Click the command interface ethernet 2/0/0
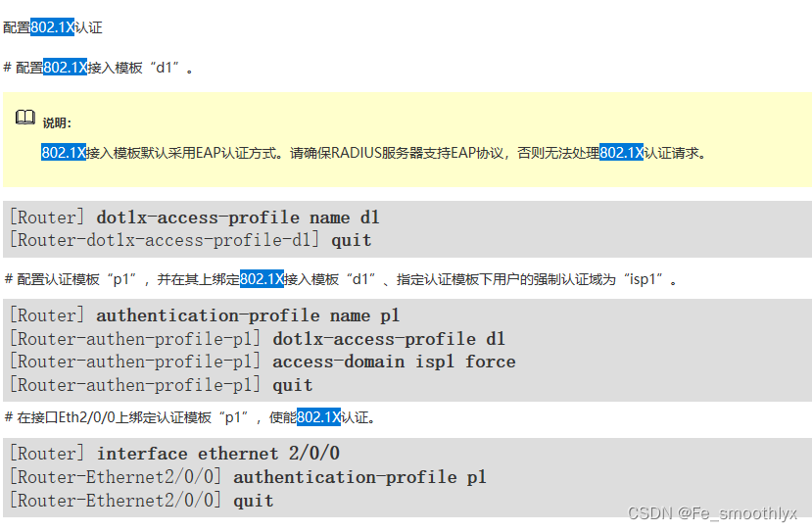 coord(218,454)
